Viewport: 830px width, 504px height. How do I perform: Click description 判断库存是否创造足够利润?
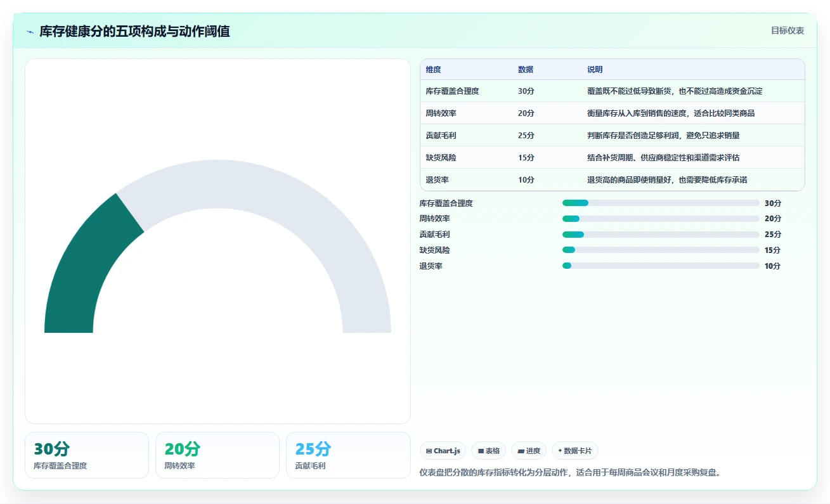click(663, 136)
